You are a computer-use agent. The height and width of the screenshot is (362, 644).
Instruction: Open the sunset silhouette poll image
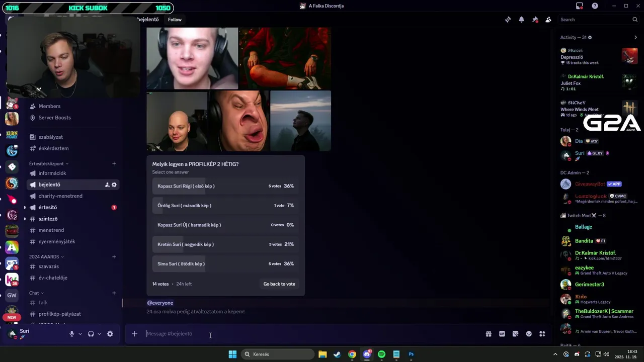click(x=300, y=121)
